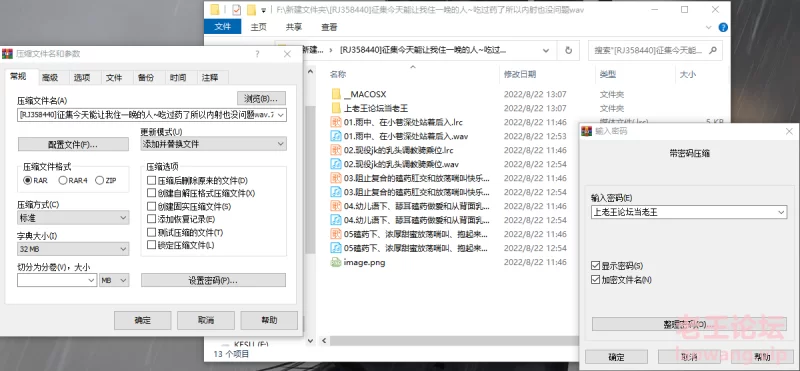
Task: Select the image.png file icon
Action: 336,262
